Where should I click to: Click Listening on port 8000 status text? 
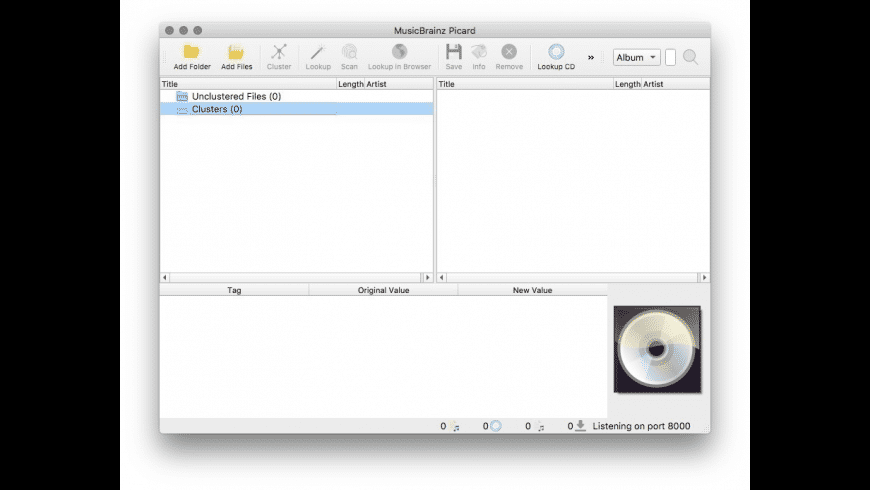pyautogui.click(x=641, y=426)
